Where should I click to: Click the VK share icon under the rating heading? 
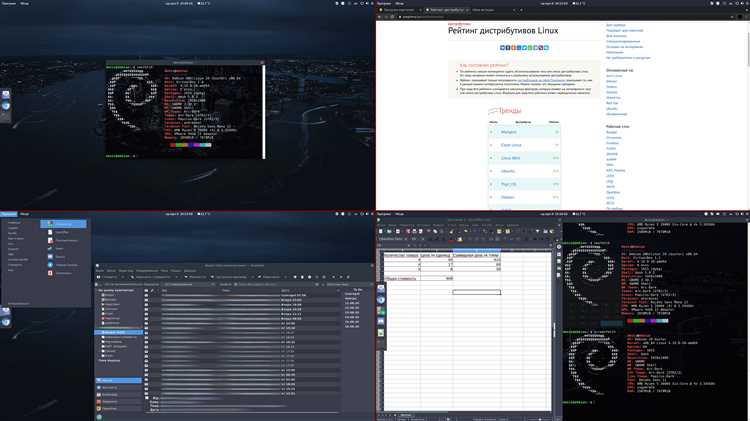pos(502,48)
